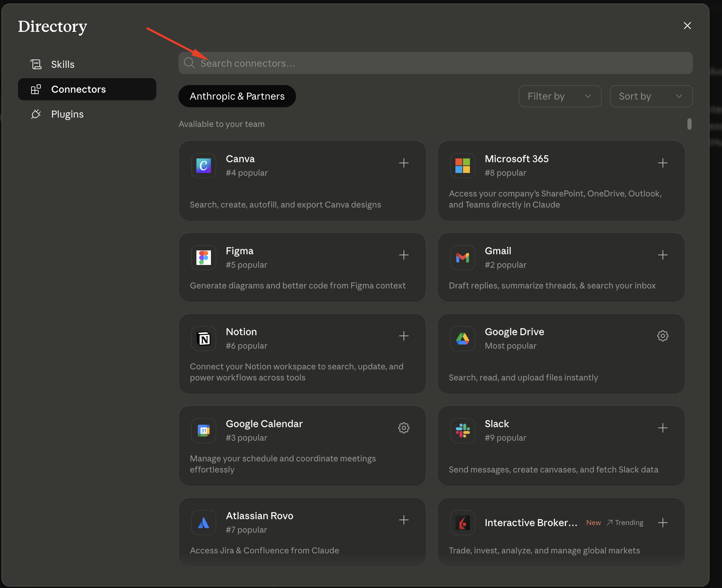Image resolution: width=722 pixels, height=588 pixels.
Task: Add the Microsoft 365 connector
Action: coord(663,163)
